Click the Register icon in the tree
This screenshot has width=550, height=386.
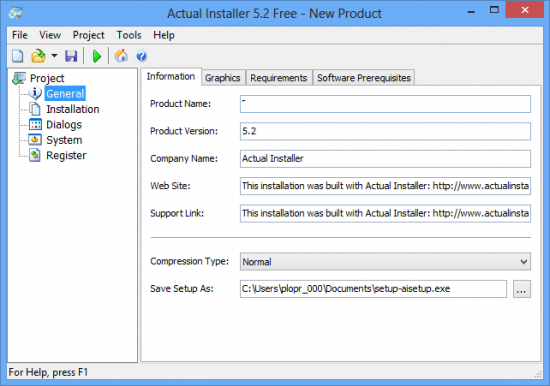(x=35, y=155)
